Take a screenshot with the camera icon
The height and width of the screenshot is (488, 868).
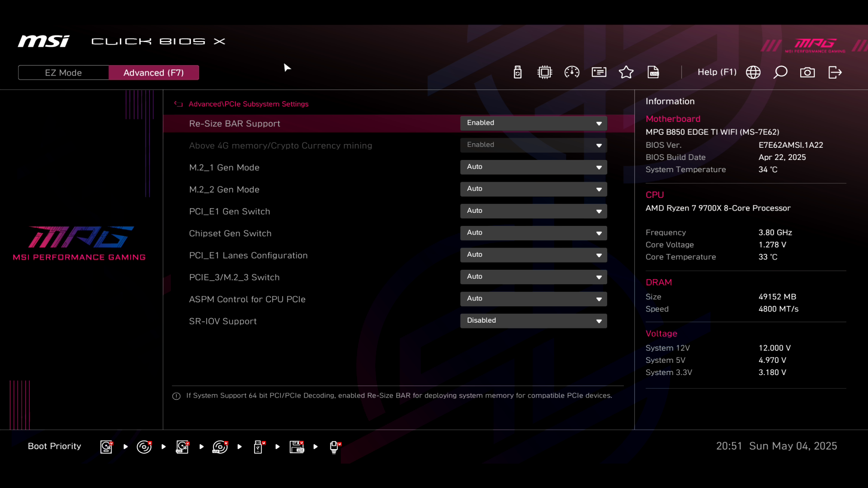[807, 72]
